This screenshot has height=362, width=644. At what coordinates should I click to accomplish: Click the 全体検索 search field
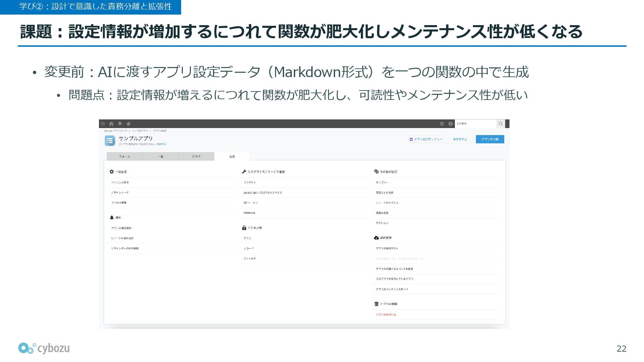pyautogui.click(x=475, y=124)
